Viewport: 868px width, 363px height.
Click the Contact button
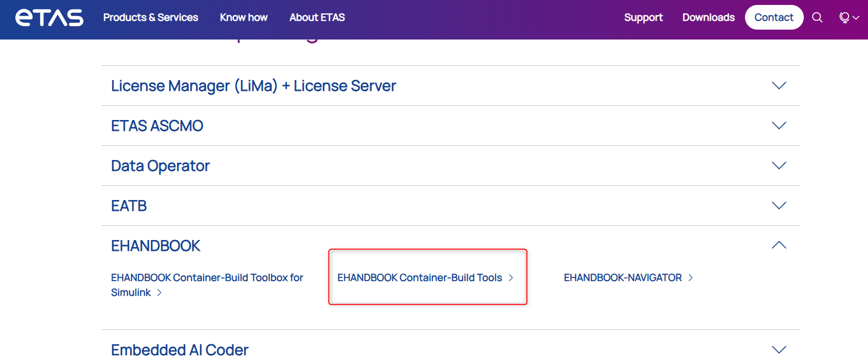[774, 17]
